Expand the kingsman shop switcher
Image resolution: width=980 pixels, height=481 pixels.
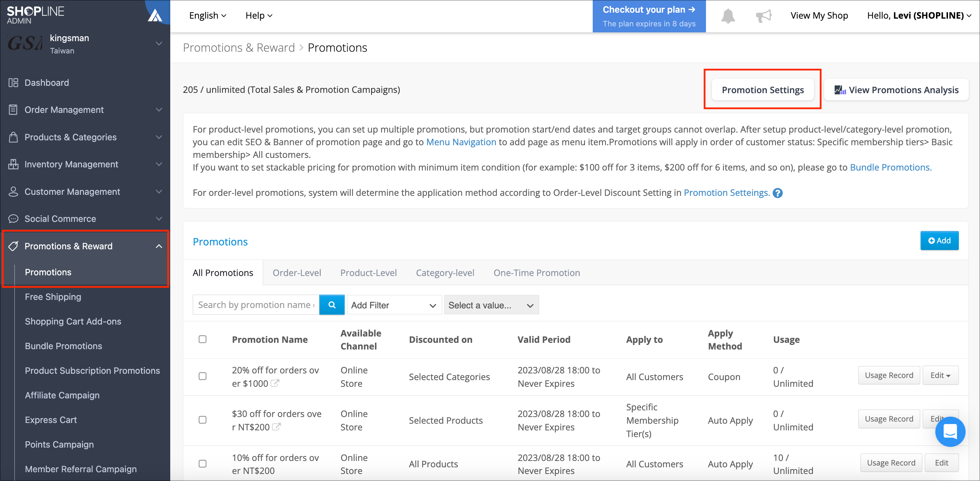pyautogui.click(x=159, y=43)
